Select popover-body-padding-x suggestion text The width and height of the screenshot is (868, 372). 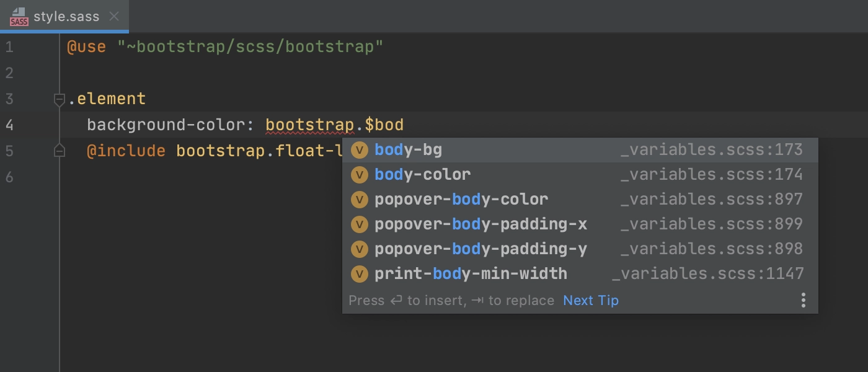click(x=480, y=224)
